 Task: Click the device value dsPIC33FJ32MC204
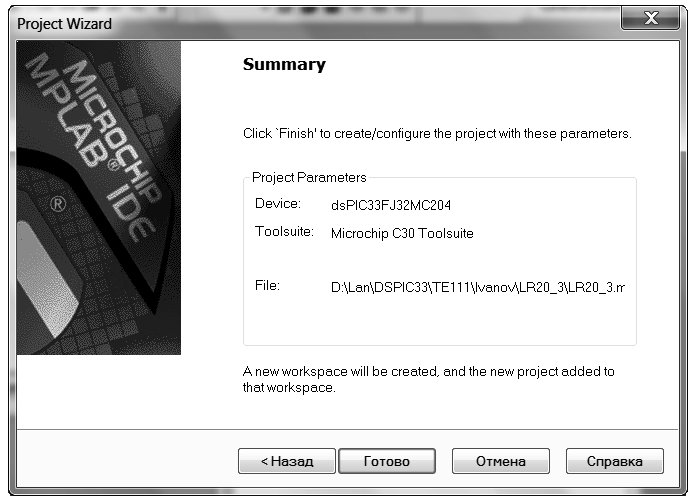tap(391, 205)
